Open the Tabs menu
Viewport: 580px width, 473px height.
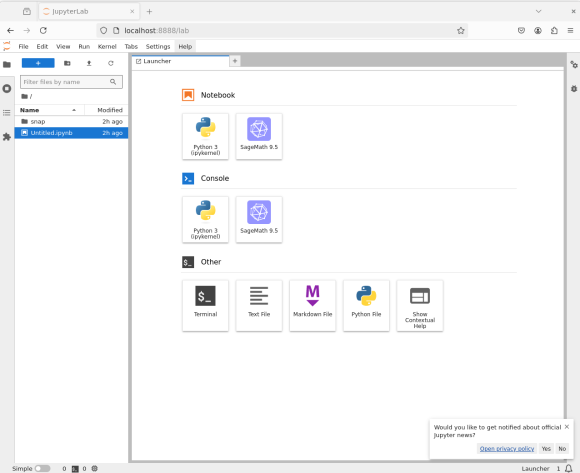[131, 46]
